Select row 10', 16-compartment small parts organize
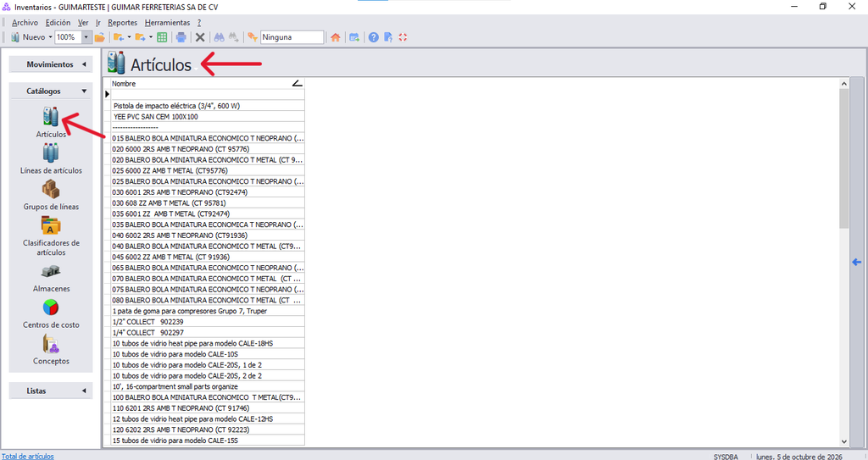 [208, 386]
